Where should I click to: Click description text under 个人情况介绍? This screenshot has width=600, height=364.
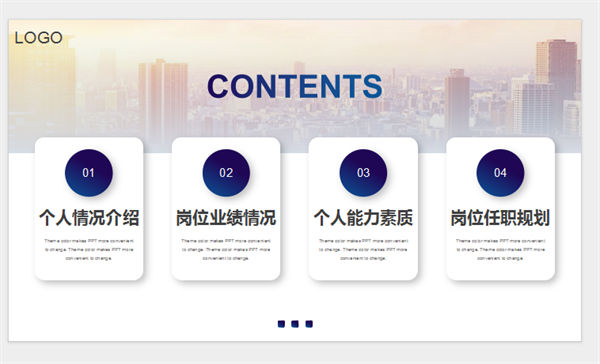click(89, 250)
